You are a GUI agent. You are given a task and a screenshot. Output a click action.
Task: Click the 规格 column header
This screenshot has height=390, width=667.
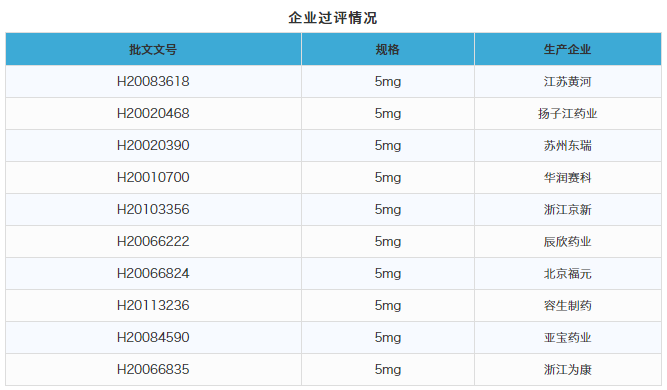[388, 50]
